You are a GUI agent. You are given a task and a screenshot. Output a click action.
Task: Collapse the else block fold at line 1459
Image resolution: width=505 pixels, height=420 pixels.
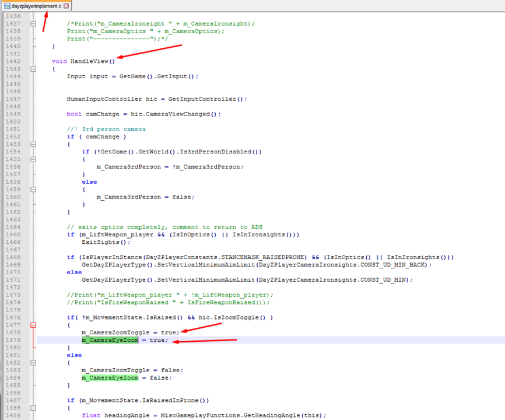tap(33, 190)
